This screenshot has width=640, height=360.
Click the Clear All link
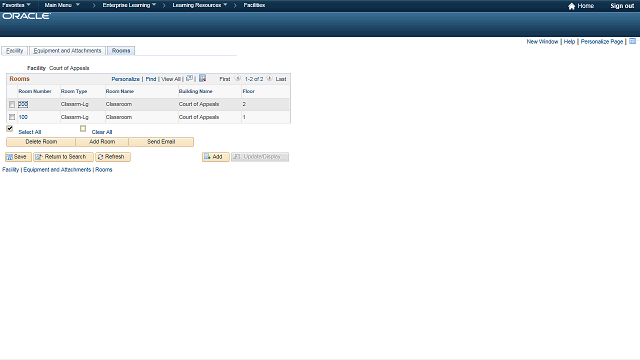pyautogui.click(x=102, y=132)
